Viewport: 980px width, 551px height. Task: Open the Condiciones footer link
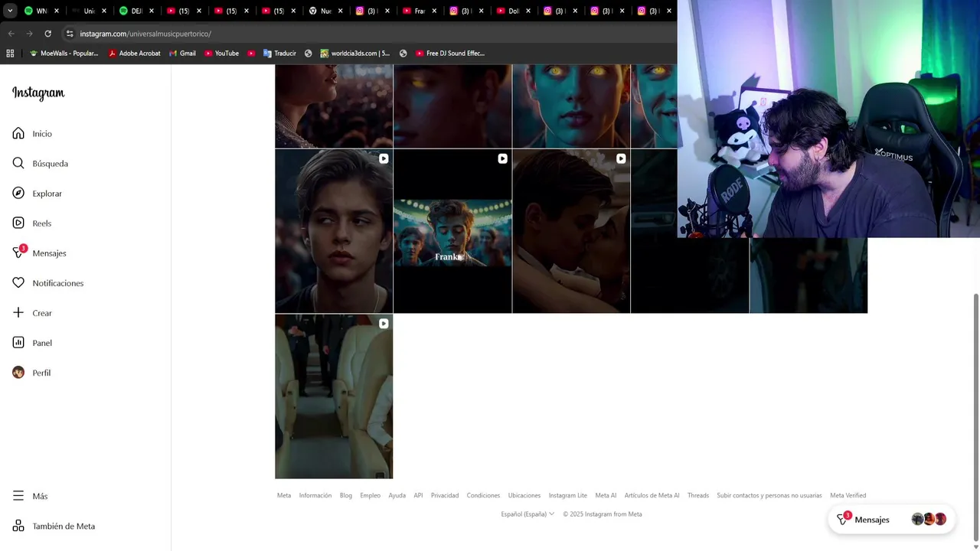click(483, 495)
